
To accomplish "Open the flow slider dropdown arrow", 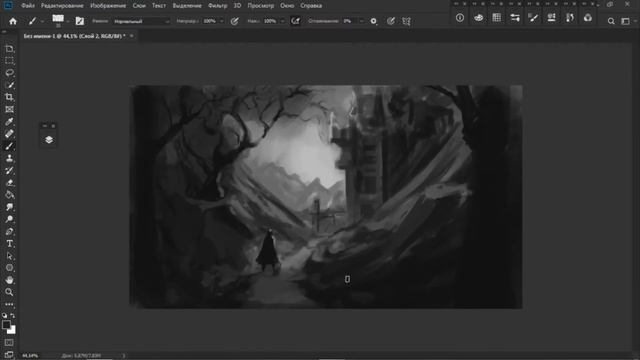I will [x=282, y=21].
